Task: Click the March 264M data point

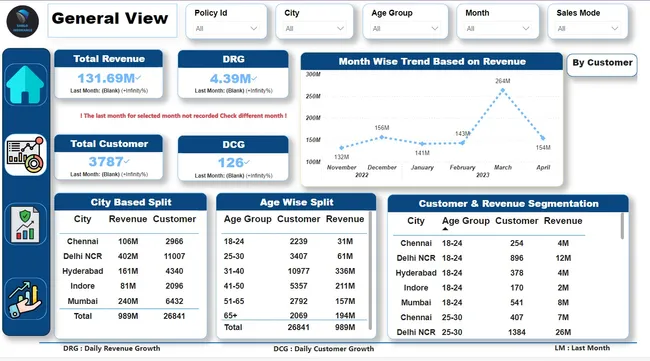Action: (503, 90)
